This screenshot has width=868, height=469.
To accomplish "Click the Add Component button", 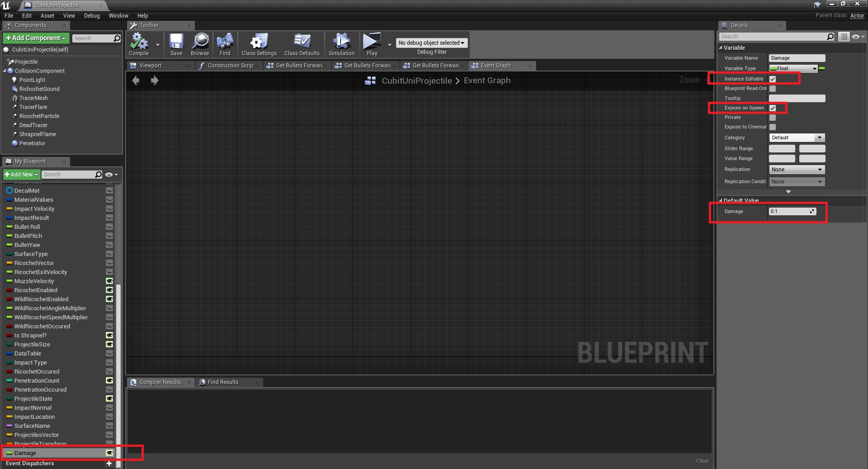I will pyautogui.click(x=36, y=38).
